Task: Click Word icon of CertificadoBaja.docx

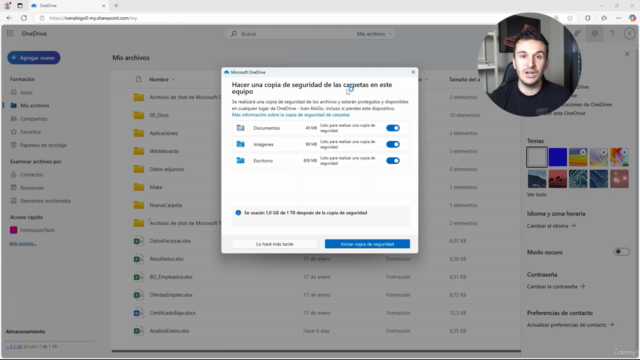Action: pyautogui.click(x=138, y=313)
